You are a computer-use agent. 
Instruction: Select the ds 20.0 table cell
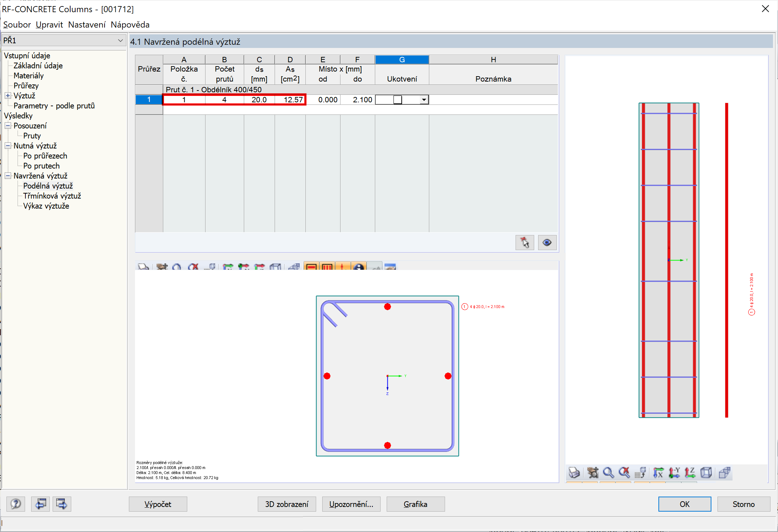pyautogui.click(x=259, y=100)
